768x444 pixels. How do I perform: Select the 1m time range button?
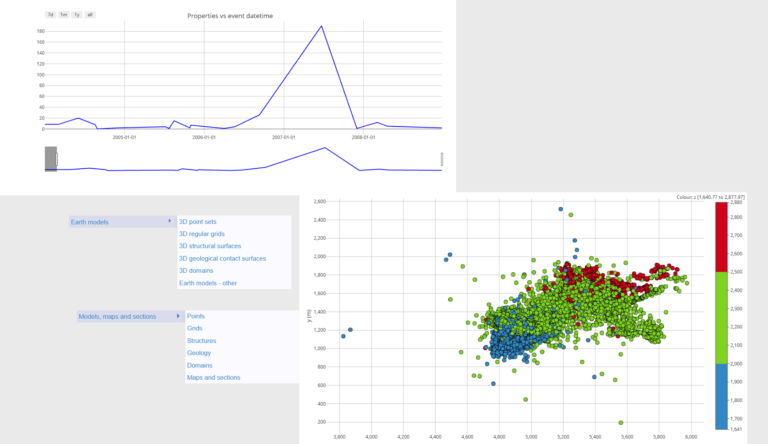[x=63, y=15]
